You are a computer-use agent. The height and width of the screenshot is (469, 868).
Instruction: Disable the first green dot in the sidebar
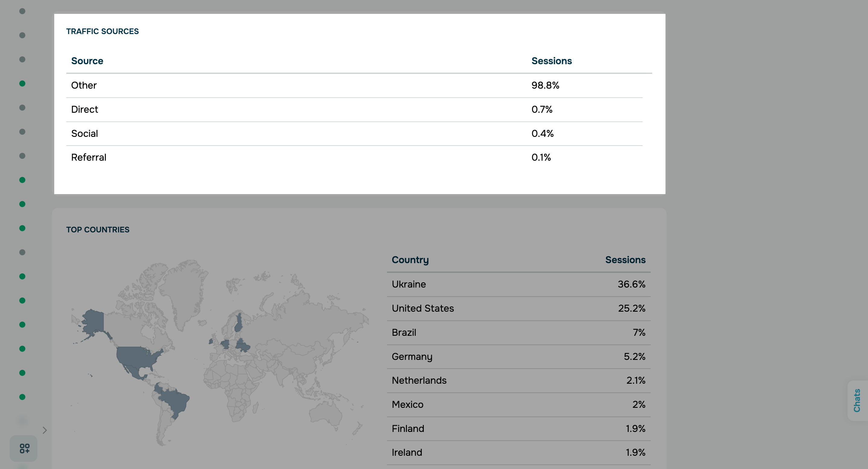coord(23,83)
